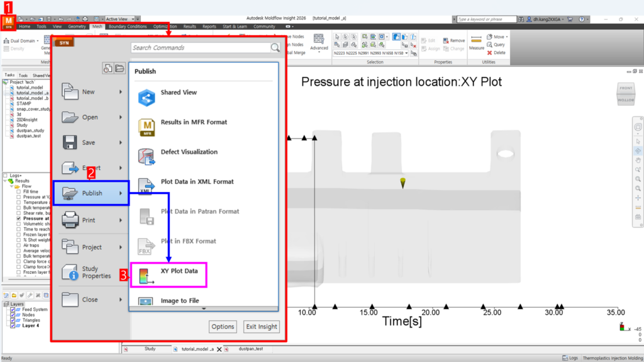Enable the Fill time result checkbox
This screenshot has width=644, height=362.
19,191
